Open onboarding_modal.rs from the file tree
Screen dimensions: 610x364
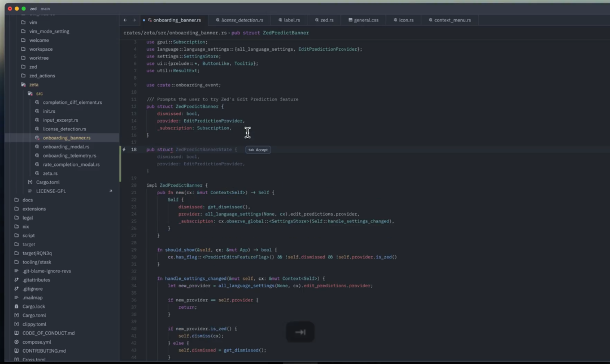pos(66,147)
